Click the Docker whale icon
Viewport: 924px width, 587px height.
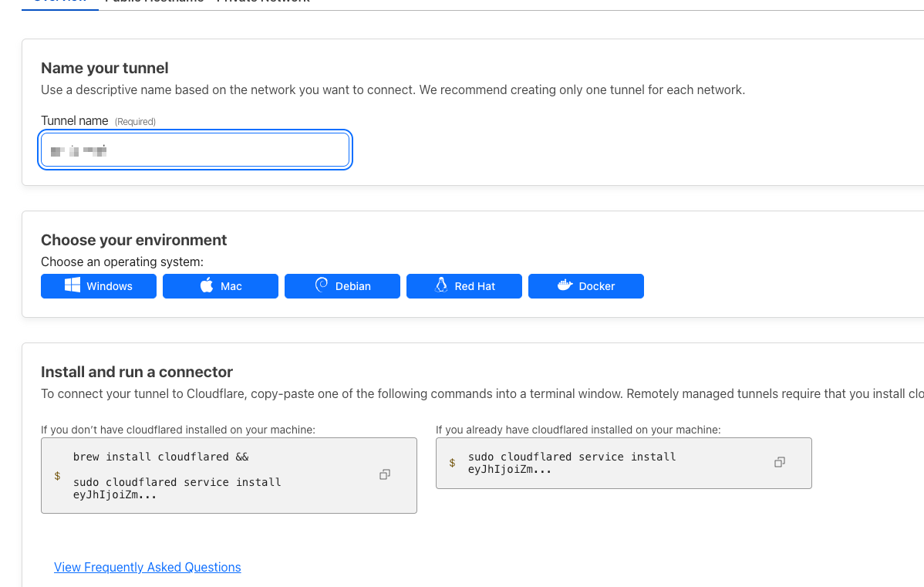(x=565, y=285)
